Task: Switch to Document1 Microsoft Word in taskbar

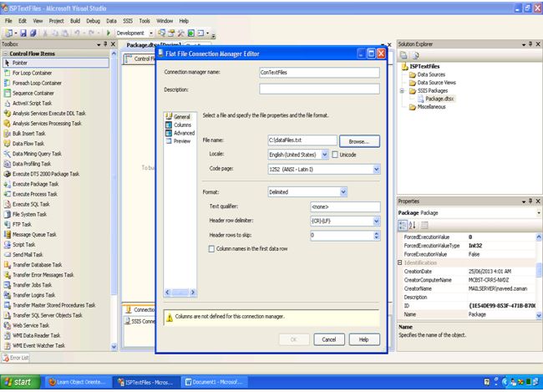Action: coord(215,382)
